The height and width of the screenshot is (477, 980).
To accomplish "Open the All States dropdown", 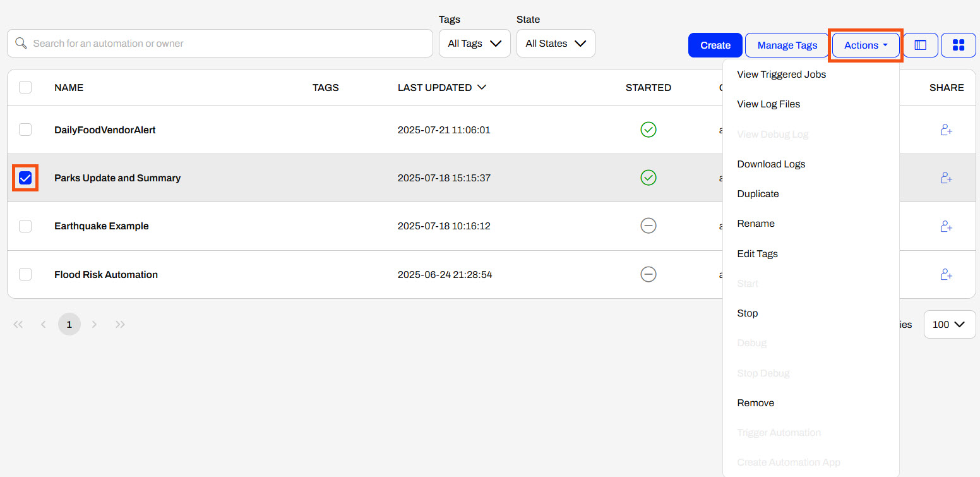I will pyautogui.click(x=556, y=44).
